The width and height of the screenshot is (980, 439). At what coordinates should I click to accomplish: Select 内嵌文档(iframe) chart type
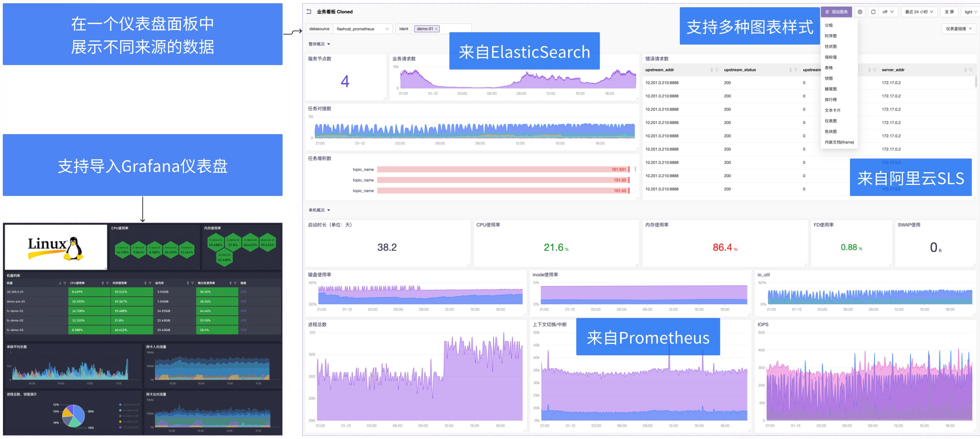pos(839,142)
